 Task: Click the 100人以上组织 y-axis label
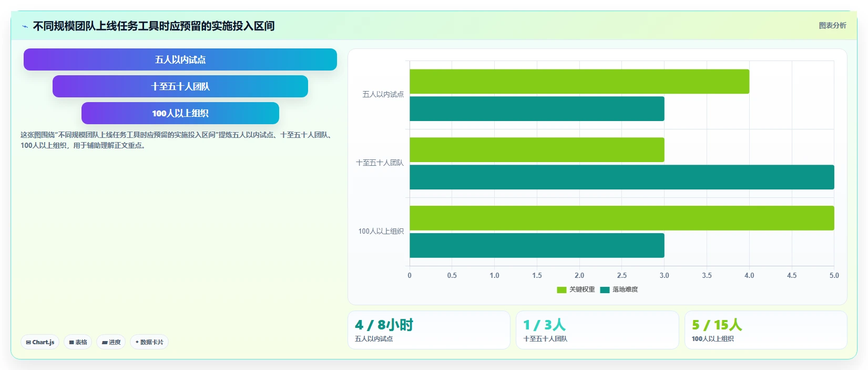(381, 232)
